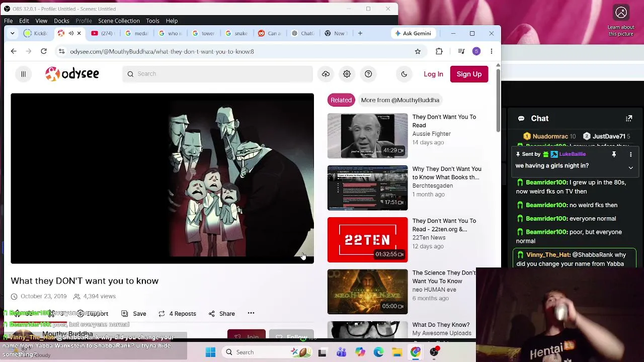Click the Ask Gemini button

click(413, 33)
